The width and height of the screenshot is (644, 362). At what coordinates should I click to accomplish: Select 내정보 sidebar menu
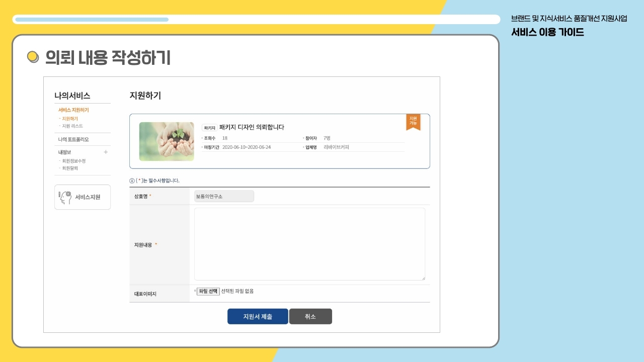click(64, 152)
